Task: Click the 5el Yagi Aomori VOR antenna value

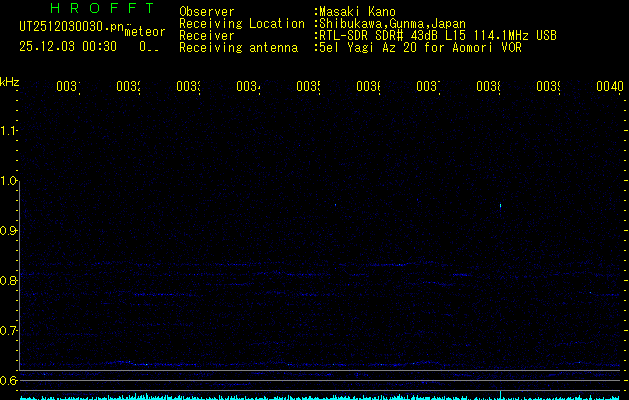Action: click(x=420, y=48)
